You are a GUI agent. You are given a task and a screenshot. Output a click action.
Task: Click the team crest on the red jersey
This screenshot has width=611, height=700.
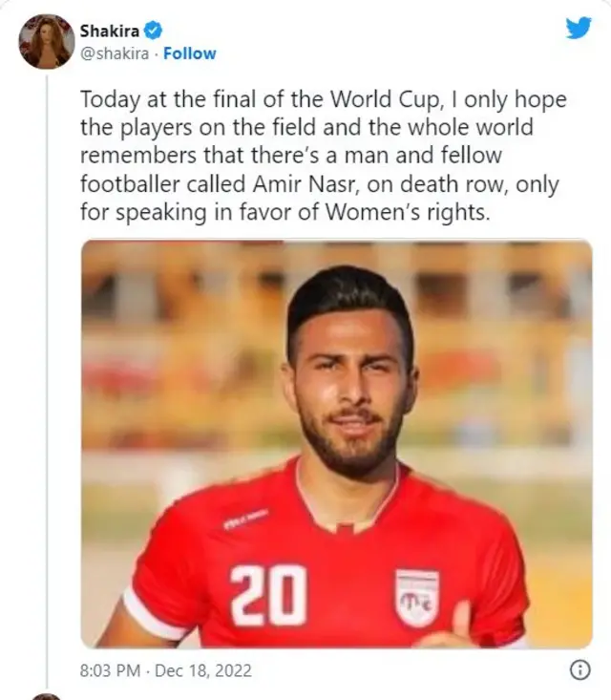click(417, 597)
